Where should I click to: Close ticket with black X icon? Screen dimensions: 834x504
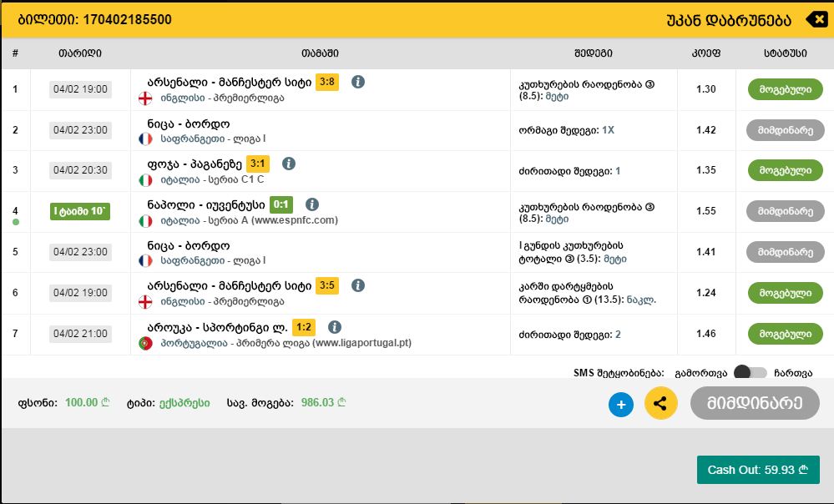[816, 20]
